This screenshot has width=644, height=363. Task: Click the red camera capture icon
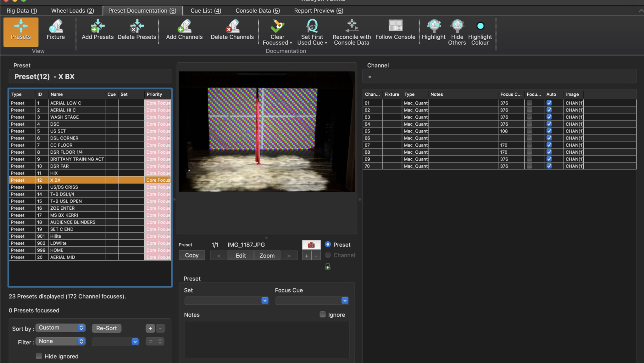click(x=311, y=245)
